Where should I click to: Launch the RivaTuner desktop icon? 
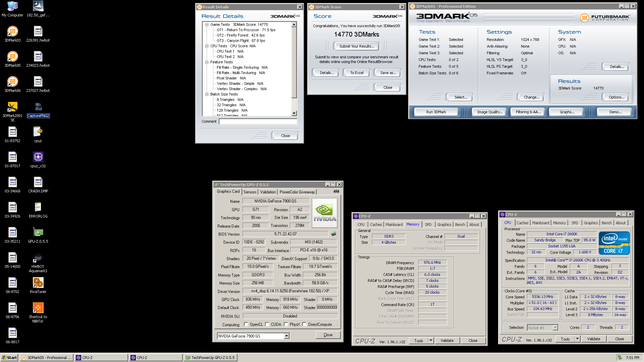point(38,286)
